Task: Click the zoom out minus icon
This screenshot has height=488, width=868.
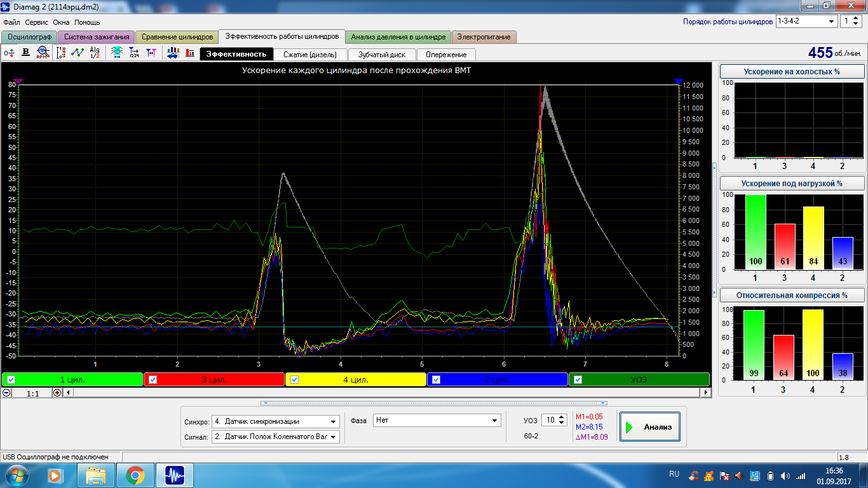Action: 6,393
